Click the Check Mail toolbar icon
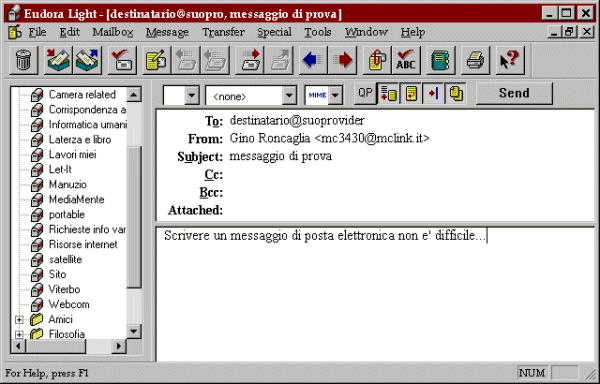This screenshot has height=384, width=600. (122, 60)
